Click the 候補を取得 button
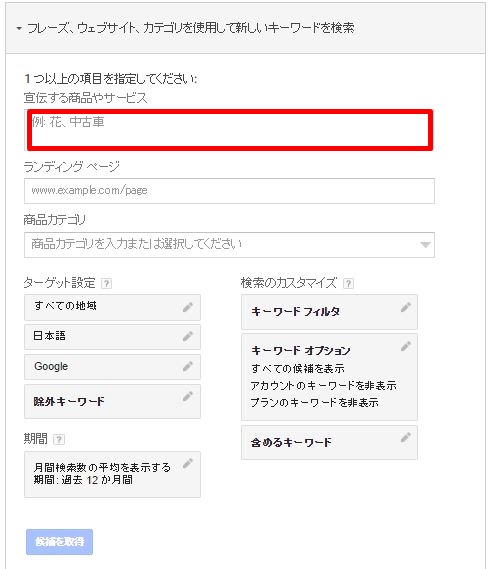The height and width of the screenshot is (569, 495). pyautogui.click(x=60, y=542)
